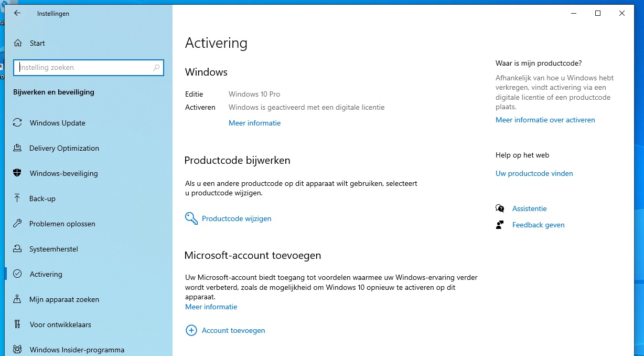Select the Systeemherstel icon
644x356 pixels.
tap(17, 249)
